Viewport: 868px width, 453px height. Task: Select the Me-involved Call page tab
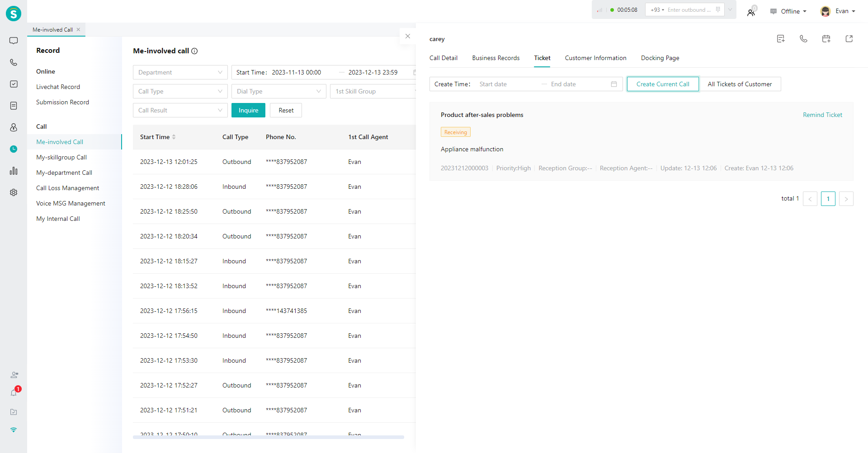[x=52, y=30]
